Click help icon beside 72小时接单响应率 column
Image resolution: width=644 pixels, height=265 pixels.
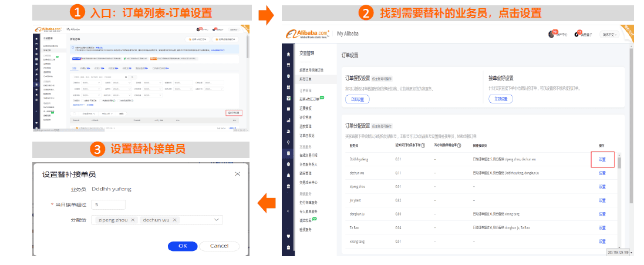458,145
